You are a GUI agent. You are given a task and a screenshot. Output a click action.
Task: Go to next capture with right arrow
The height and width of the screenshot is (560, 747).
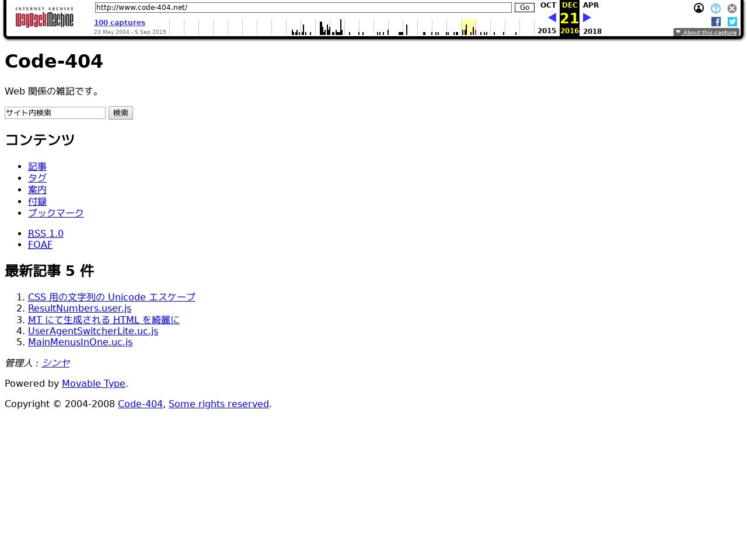point(587,17)
